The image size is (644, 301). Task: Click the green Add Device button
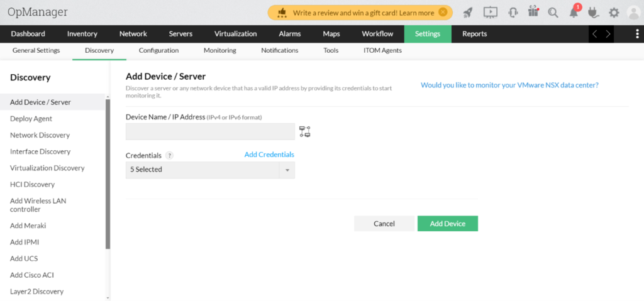(x=447, y=224)
